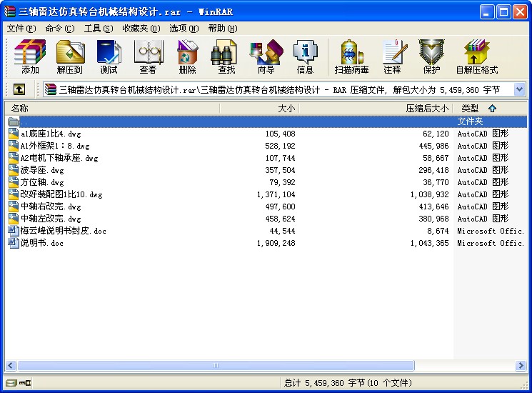The width and height of the screenshot is (532, 393).
Task: Sort by the 压缩后大小 column header
Action: tap(376, 109)
